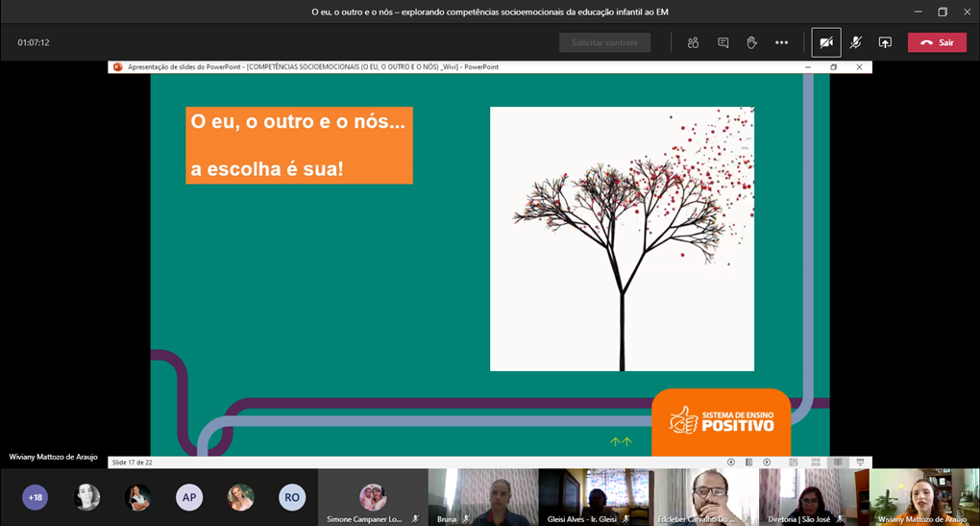Switch to slide sorter view

[816, 463]
